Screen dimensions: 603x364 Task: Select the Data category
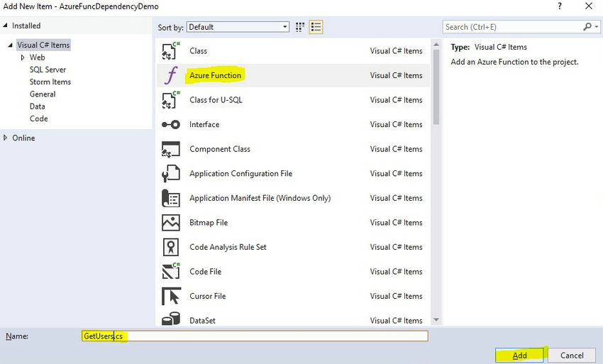[38, 106]
